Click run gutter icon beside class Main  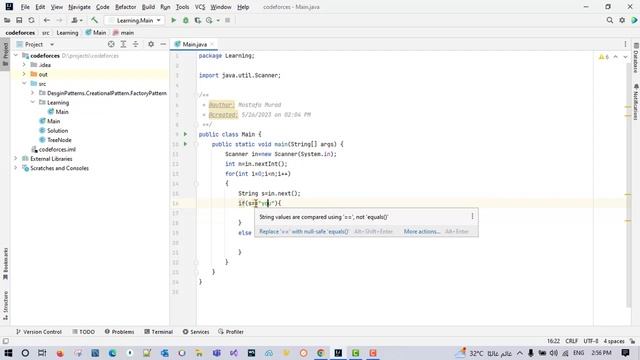[185, 134]
